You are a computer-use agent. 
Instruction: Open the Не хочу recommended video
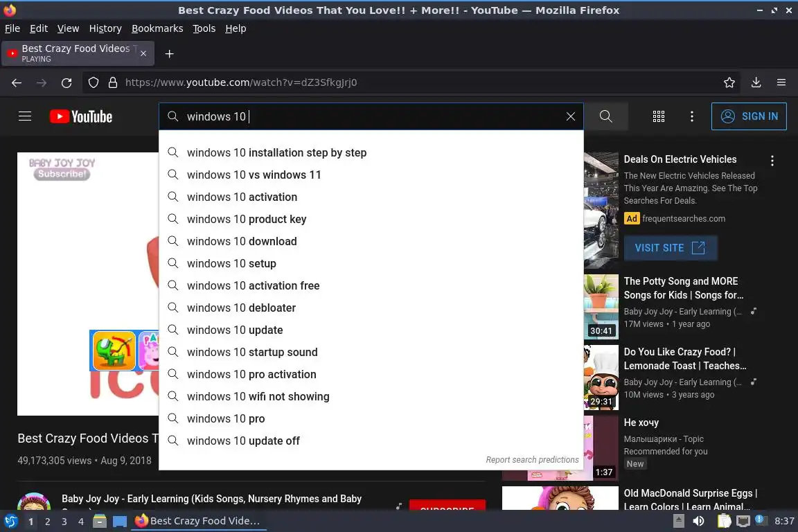click(x=641, y=423)
